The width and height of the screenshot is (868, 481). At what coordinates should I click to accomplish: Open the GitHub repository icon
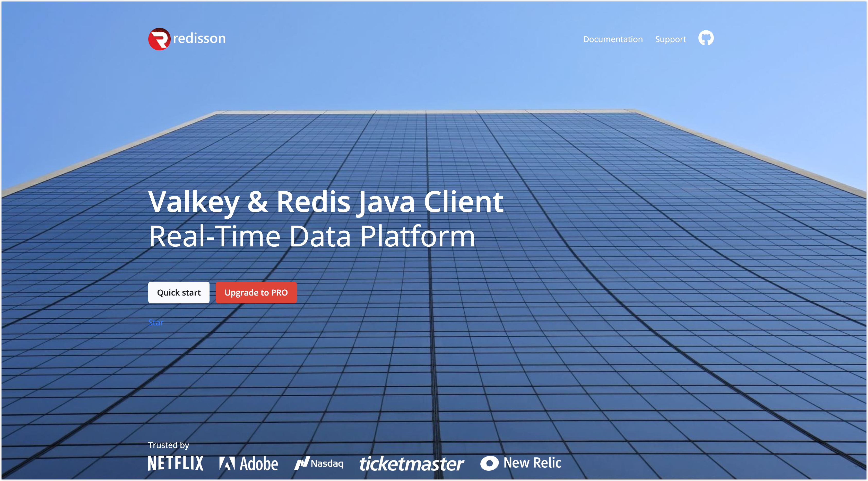pyautogui.click(x=706, y=38)
